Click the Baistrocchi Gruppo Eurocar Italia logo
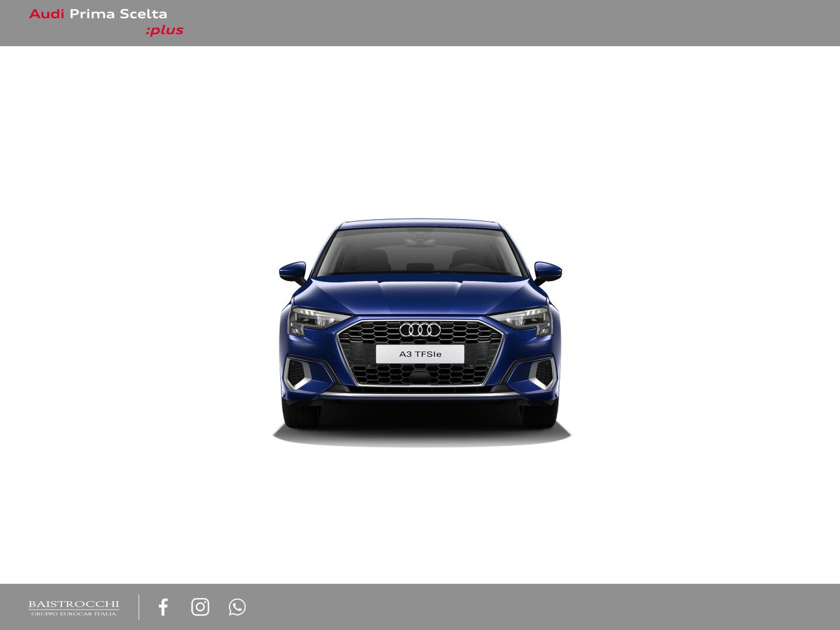This screenshot has width=840, height=630. pos(73,608)
